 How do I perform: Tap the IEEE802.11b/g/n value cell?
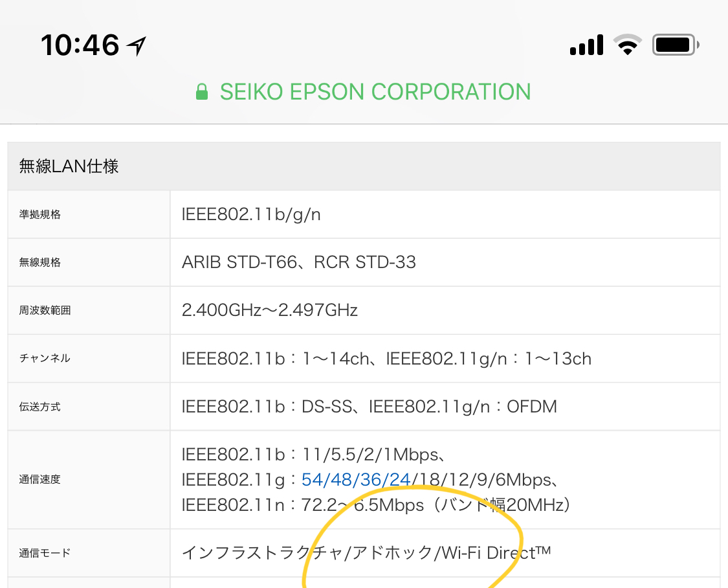point(251,214)
